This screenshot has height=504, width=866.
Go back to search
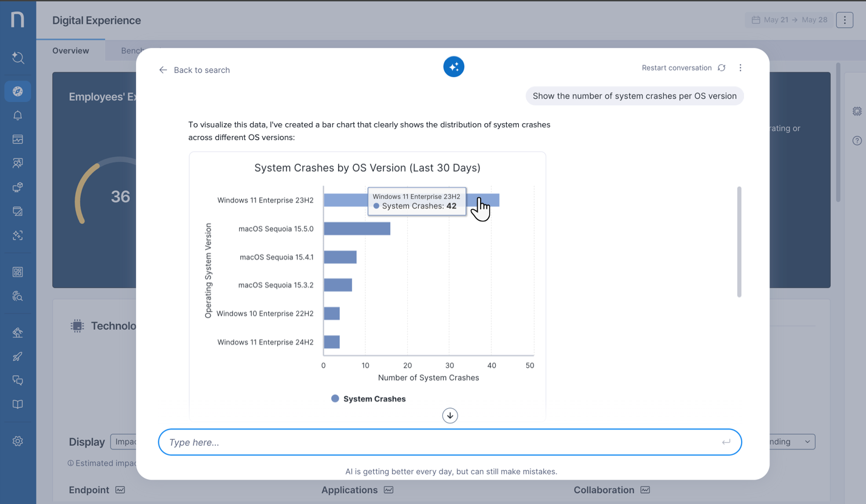pyautogui.click(x=194, y=70)
